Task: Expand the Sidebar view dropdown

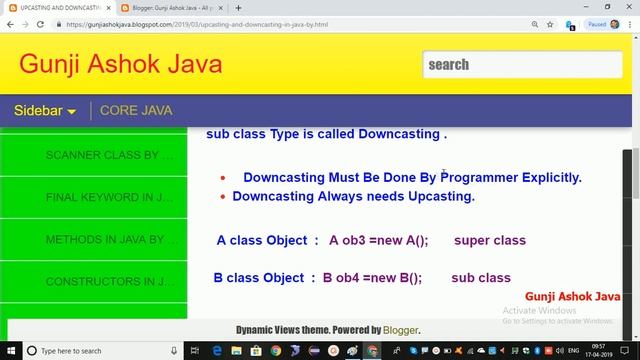Action: click(x=45, y=111)
